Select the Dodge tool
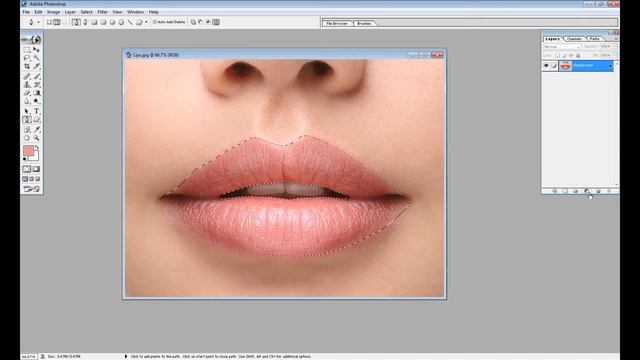This screenshot has height=360, width=640. click(x=37, y=101)
